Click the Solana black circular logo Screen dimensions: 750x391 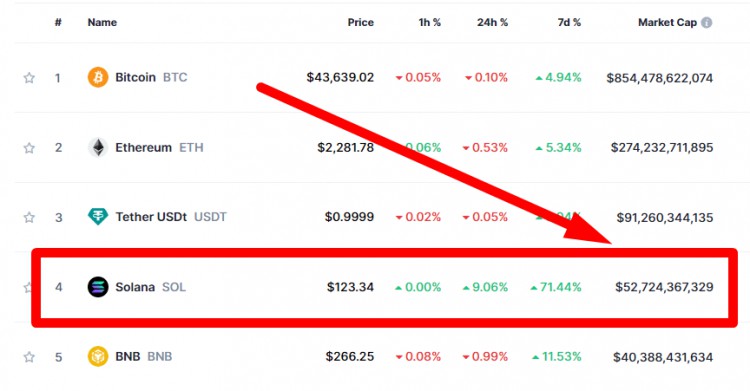pyautogui.click(x=98, y=287)
